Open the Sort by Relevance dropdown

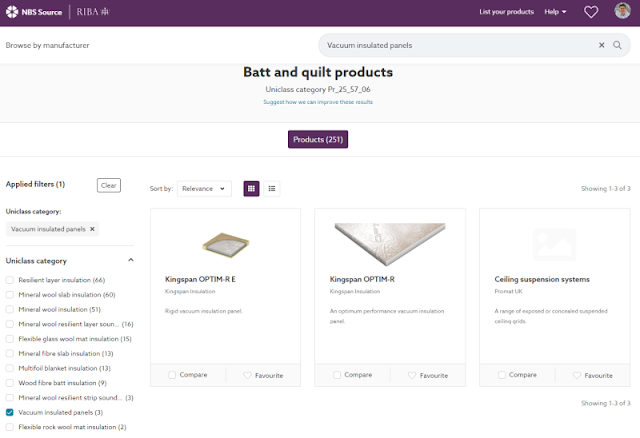point(204,189)
